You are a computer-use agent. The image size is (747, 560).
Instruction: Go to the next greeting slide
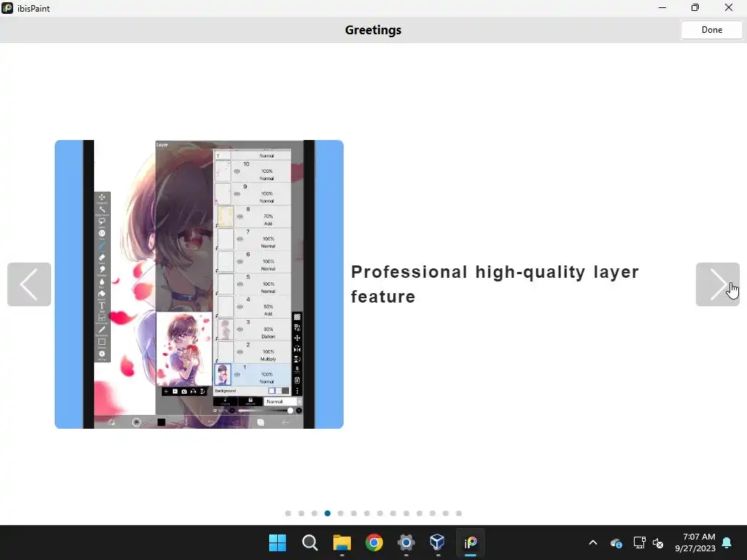(718, 284)
